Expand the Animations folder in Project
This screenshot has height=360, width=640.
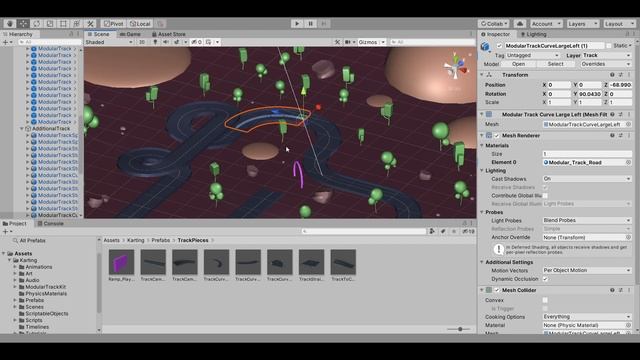tap(16, 267)
